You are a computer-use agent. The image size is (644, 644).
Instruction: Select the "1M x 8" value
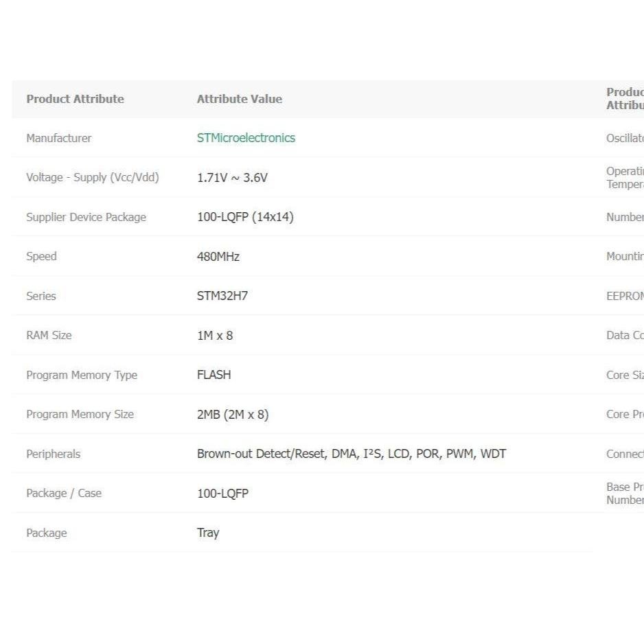(x=215, y=336)
